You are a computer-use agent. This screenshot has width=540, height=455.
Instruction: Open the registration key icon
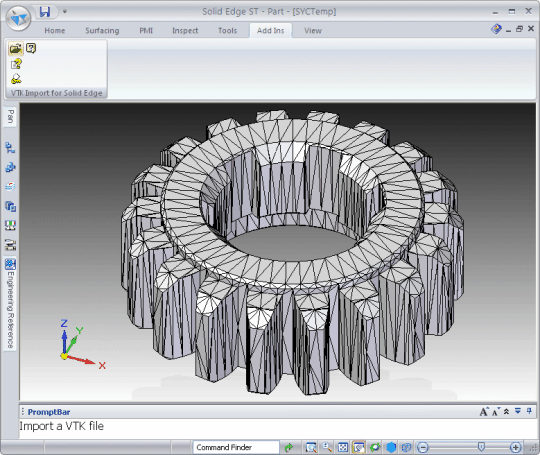(16, 79)
